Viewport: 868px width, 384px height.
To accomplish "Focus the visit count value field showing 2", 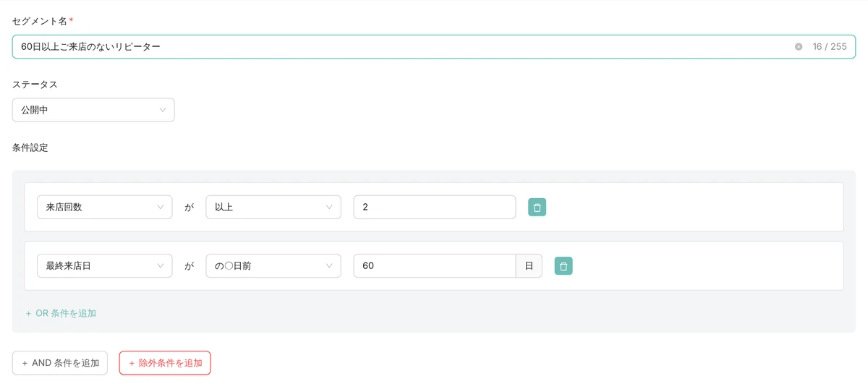I will pos(435,207).
